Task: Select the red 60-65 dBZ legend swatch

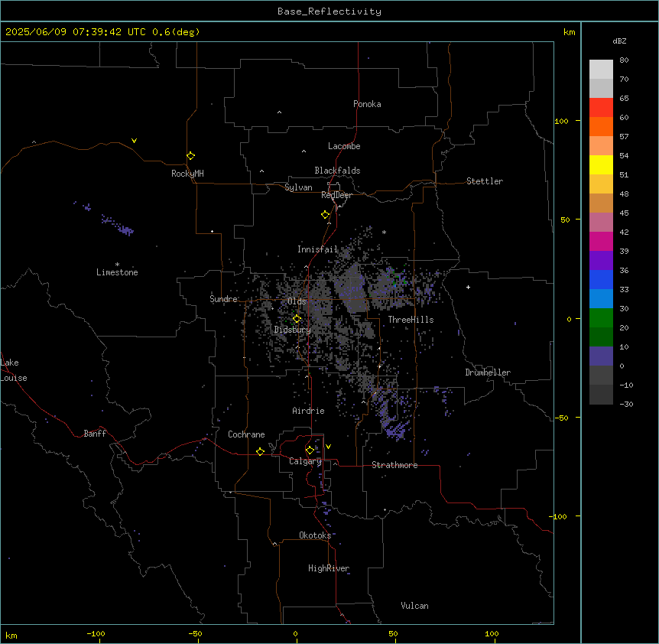Action: click(601, 108)
